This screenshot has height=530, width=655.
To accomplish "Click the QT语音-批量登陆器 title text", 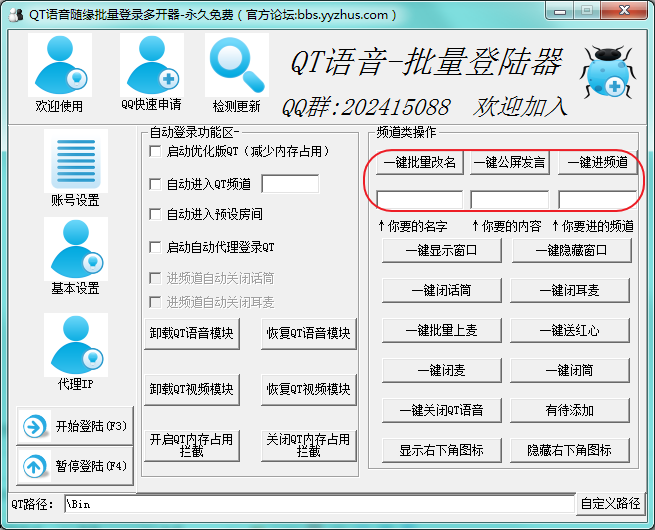I will [427, 62].
